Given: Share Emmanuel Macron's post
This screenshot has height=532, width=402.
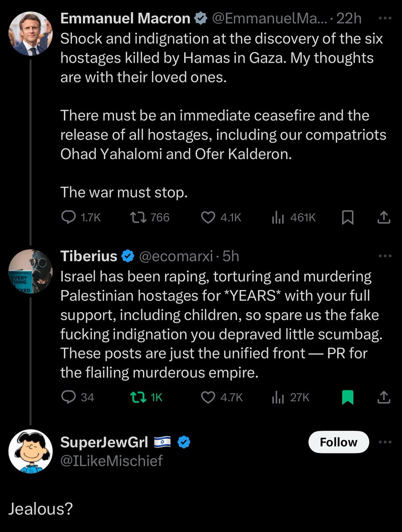Looking at the screenshot, I should click(x=383, y=217).
